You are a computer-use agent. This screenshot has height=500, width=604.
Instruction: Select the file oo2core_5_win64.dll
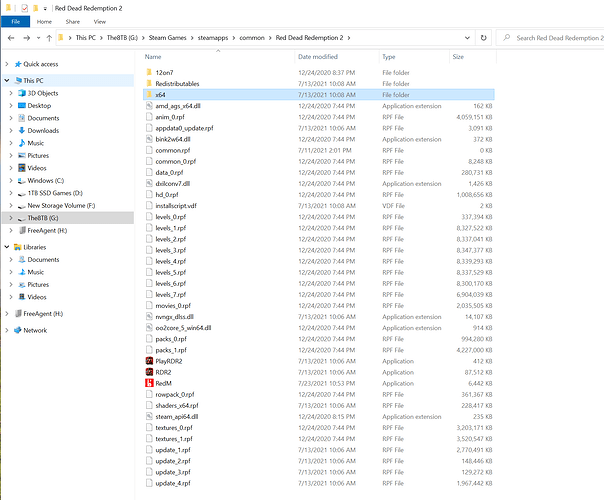(183, 328)
